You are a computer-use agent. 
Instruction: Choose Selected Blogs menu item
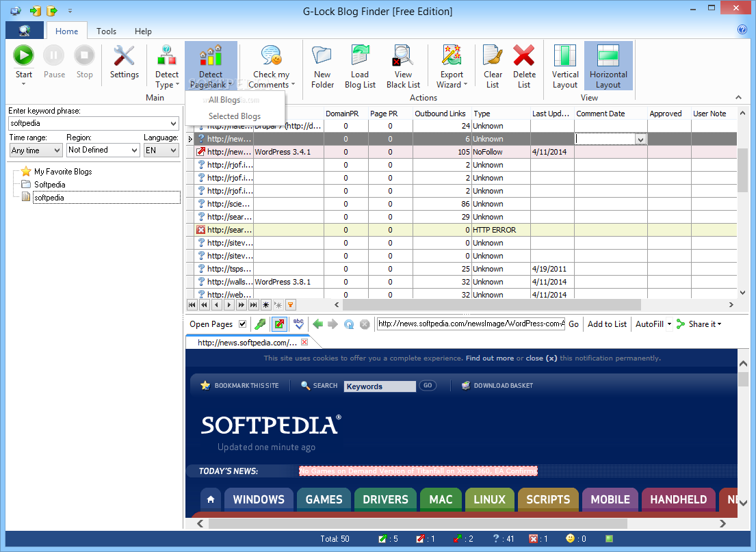point(235,116)
